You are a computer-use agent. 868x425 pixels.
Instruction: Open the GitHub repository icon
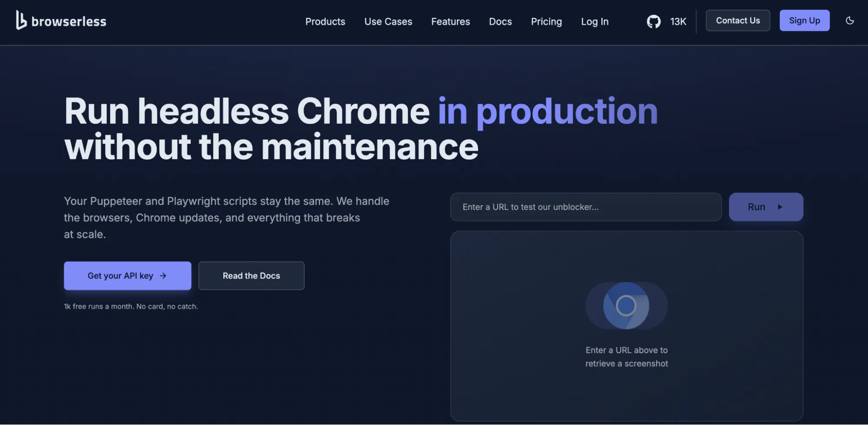click(653, 21)
